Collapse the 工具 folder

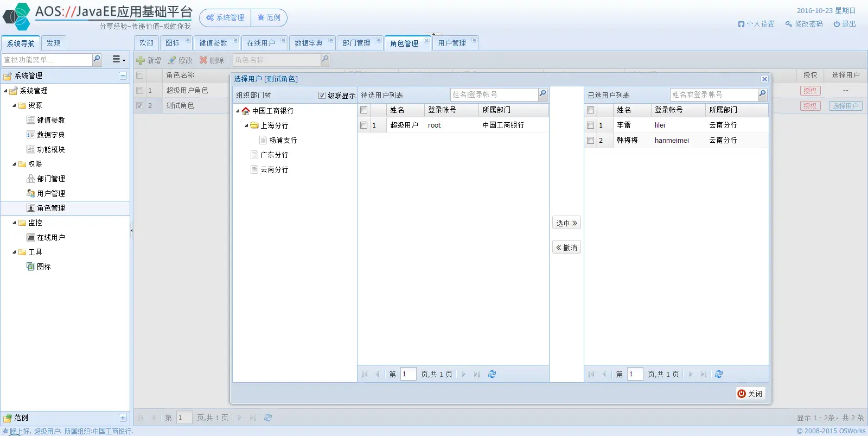(x=14, y=252)
